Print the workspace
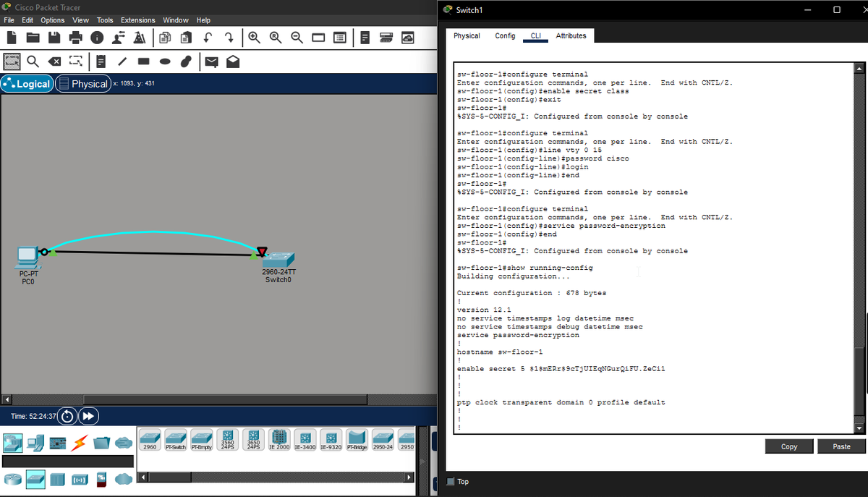This screenshot has width=868, height=497. pos(76,37)
